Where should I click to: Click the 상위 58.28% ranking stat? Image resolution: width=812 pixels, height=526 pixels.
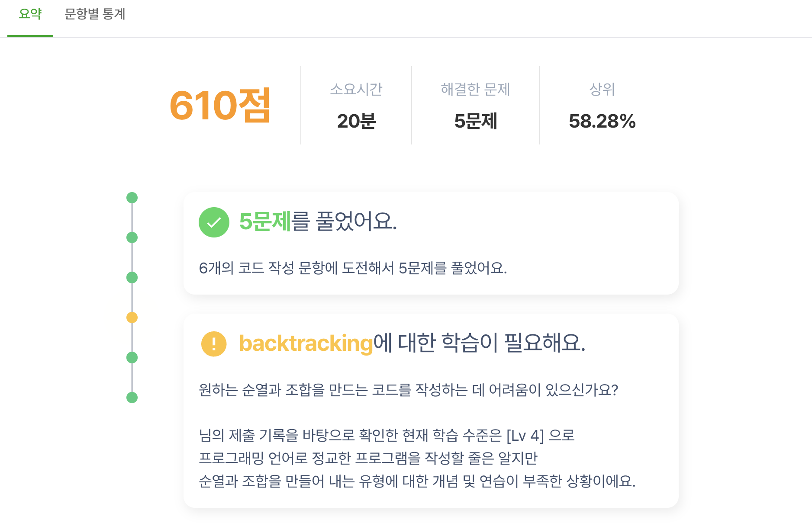coord(602,106)
